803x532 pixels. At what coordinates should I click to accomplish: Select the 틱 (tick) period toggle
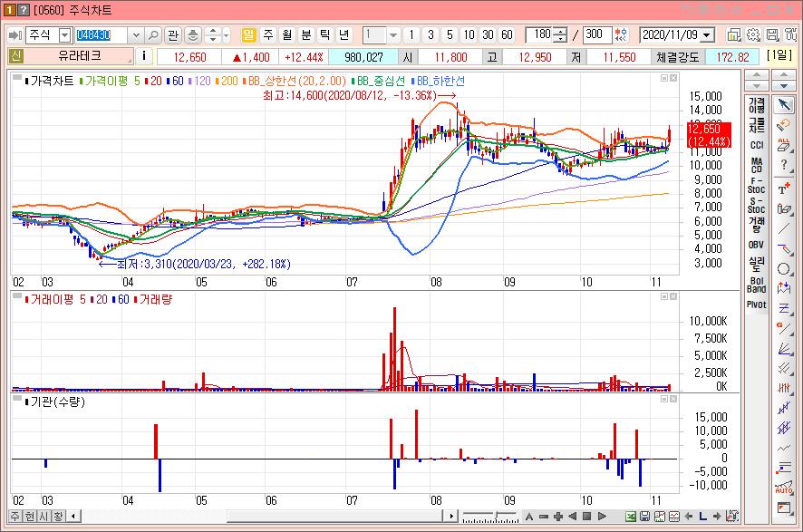[324, 34]
